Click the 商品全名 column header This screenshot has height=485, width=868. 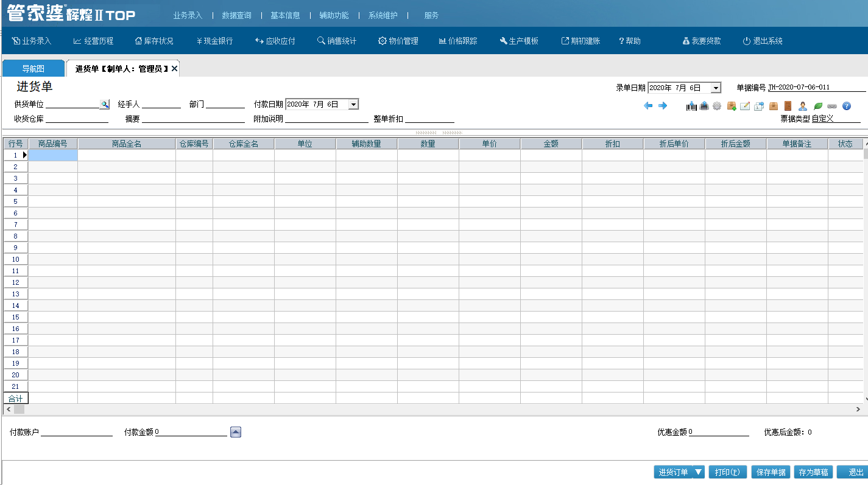127,144
